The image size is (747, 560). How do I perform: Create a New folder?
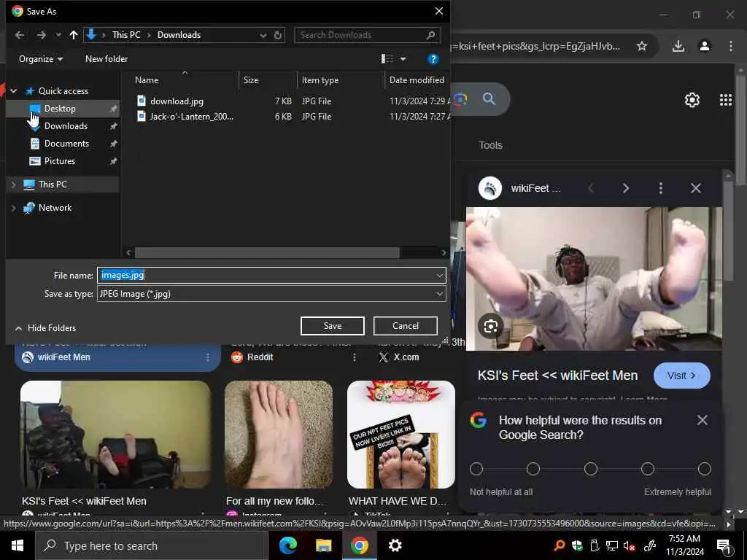tap(107, 59)
